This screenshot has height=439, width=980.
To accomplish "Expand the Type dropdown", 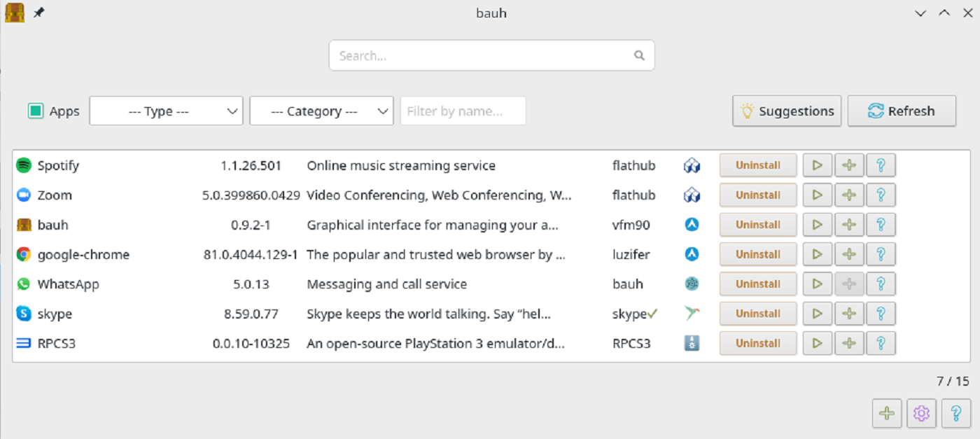I will [x=166, y=111].
